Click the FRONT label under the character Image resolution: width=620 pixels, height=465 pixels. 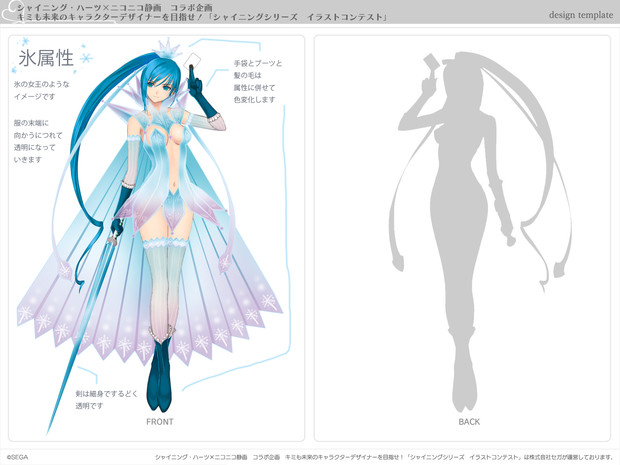point(160,422)
